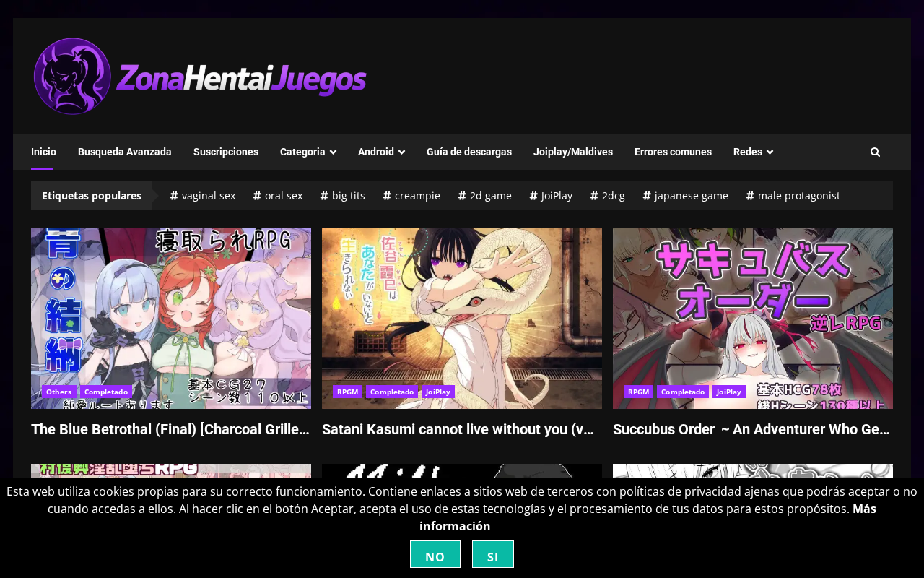Open The Blue Betrothal thumbnail
This screenshot has width=924, height=578.
(x=171, y=319)
